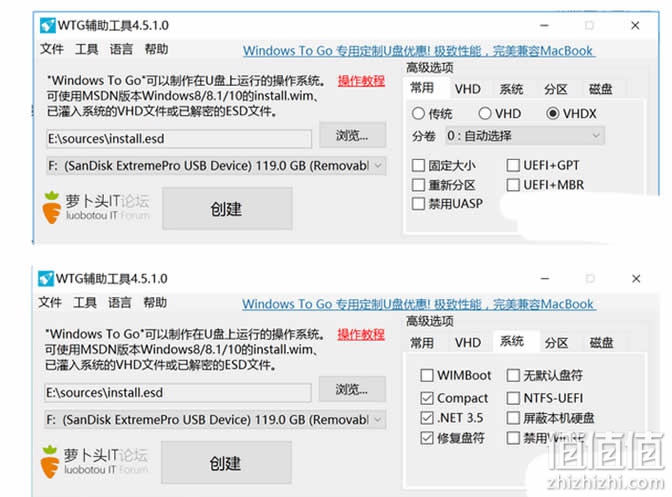The width and height of the screenshot is (672, 497).
Task: Click the 创建 button in bottom window
Action: pyautogui.click(x=226, y=463)
